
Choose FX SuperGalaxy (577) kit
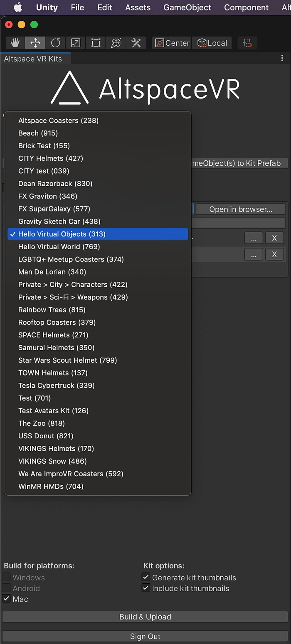[x=98, y=209]
